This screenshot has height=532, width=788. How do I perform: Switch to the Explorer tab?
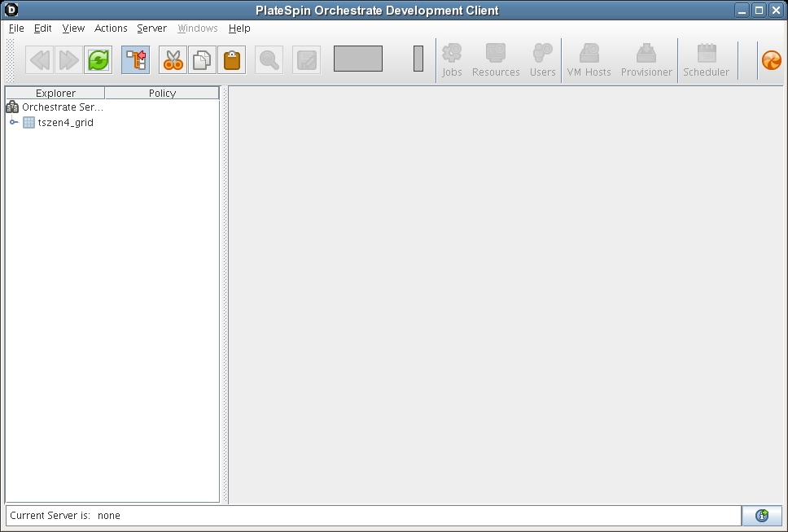pyautogui.click(x=55, y=93)
